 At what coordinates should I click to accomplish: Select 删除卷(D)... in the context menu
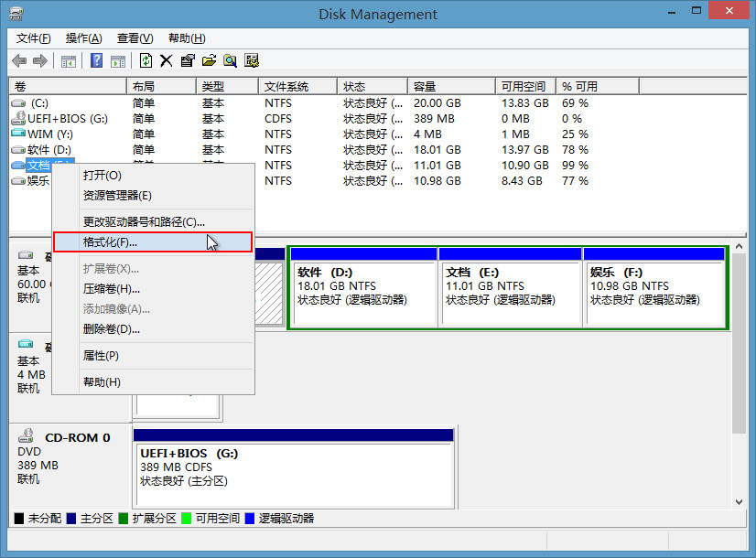(x=111, y=329)
